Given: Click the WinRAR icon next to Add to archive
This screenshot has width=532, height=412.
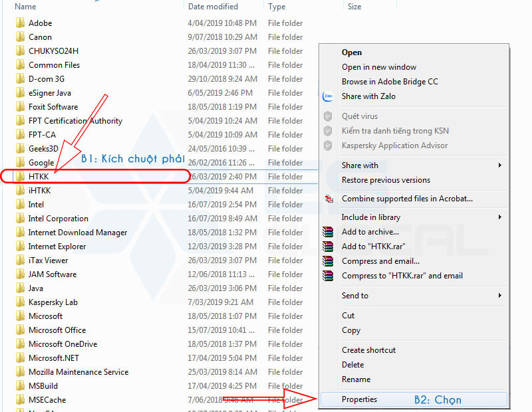Looking at the screenshot, I should (328, 232).
